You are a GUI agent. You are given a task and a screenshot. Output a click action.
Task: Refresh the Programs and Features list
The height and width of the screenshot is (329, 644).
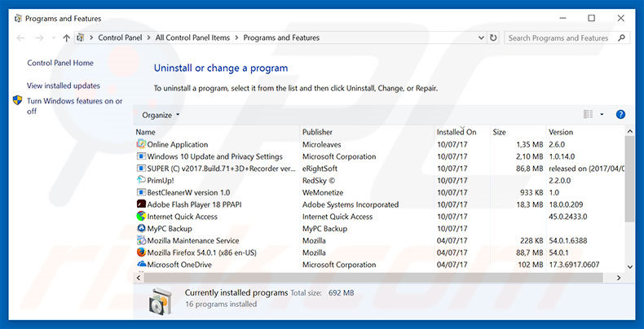pos(493,38)
